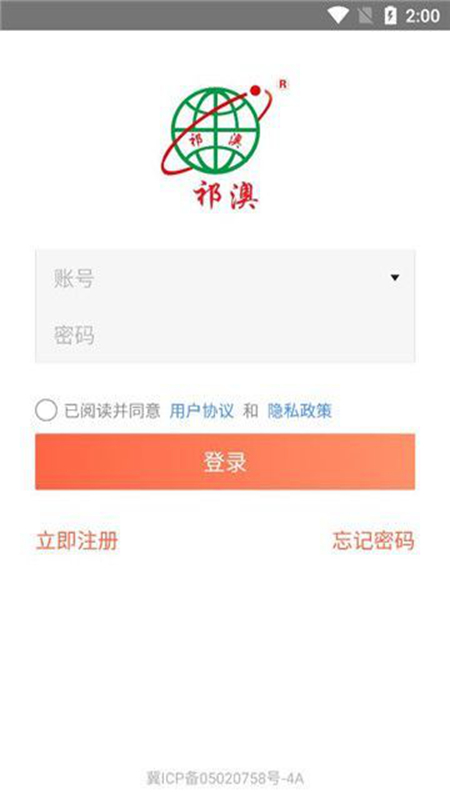
Task: Open the 用户协议 user agreement link
Action: click(202, 410)
